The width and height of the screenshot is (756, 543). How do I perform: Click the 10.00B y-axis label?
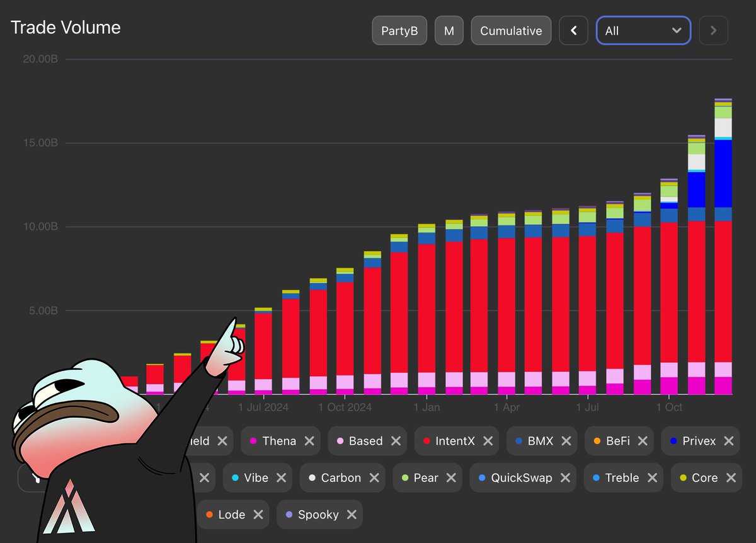coord(41,227)
